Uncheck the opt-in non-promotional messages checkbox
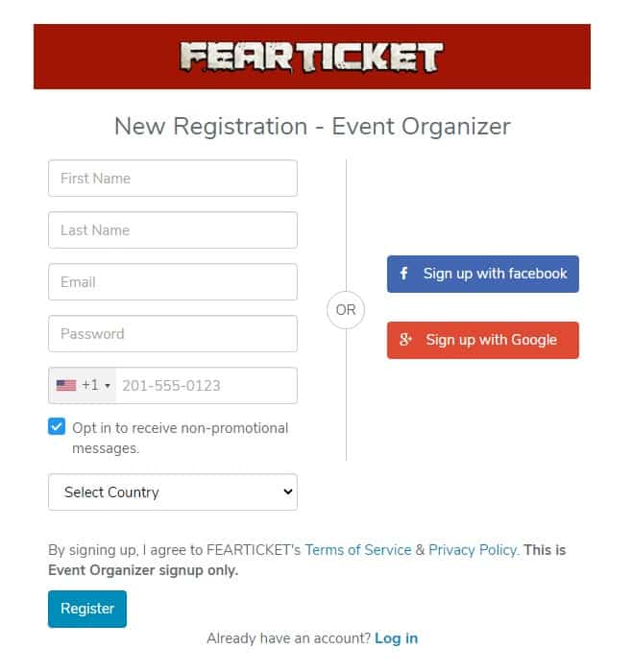This screenshot has width=632, height=672. (x=57, y=427)
